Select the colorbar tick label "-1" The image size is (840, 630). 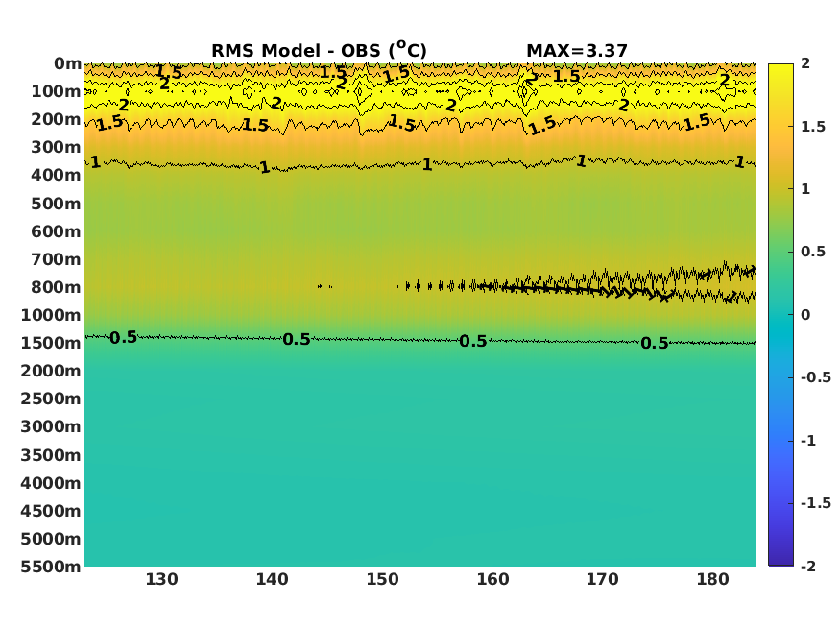[x=808, y=441]
